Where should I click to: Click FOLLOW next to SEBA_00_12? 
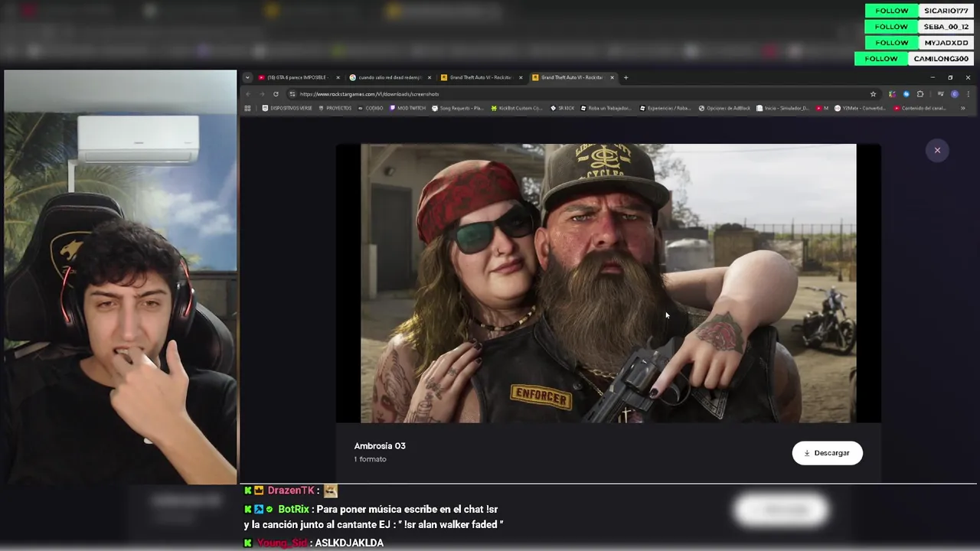[891, 27]
